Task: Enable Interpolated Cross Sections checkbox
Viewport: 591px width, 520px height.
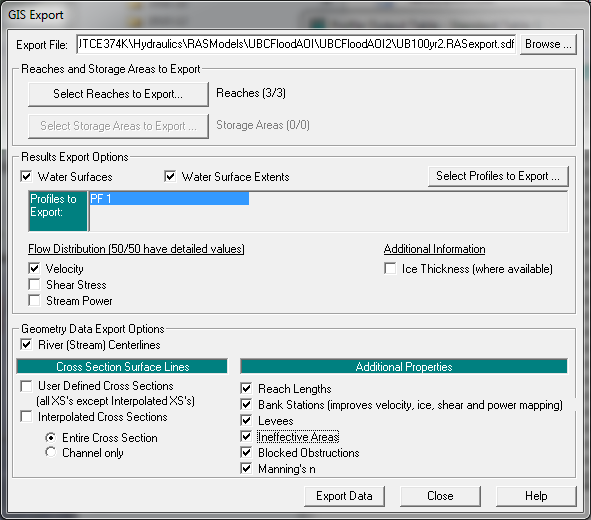Action: click(x=26, y=417)
